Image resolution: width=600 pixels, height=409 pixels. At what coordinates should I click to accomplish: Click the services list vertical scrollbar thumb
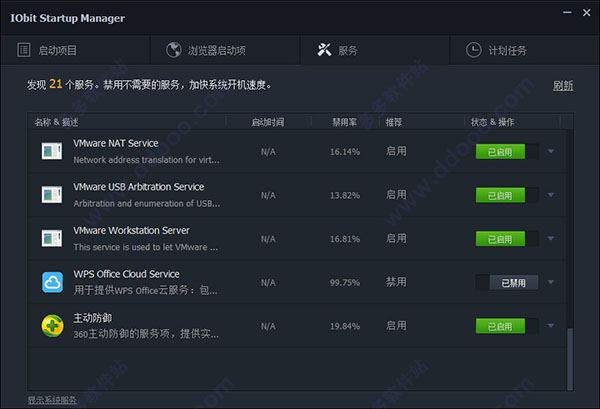(x=570, y=359)
